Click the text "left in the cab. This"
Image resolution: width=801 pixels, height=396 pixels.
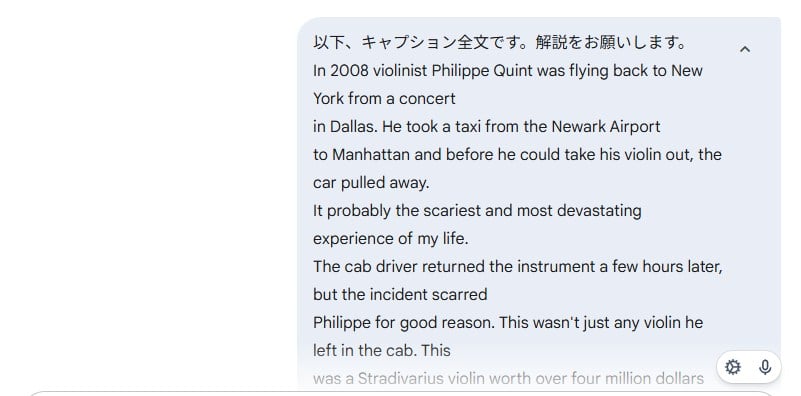pos(382,351)
